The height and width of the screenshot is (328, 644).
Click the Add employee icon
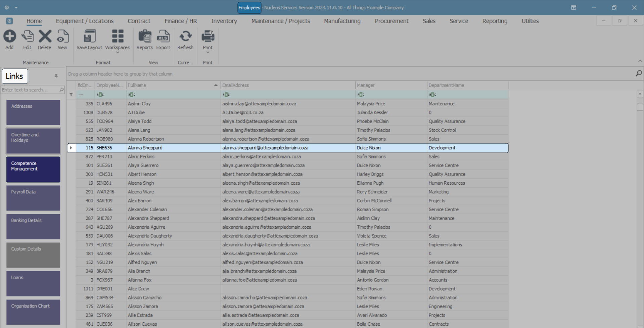[x=9, y=37]
